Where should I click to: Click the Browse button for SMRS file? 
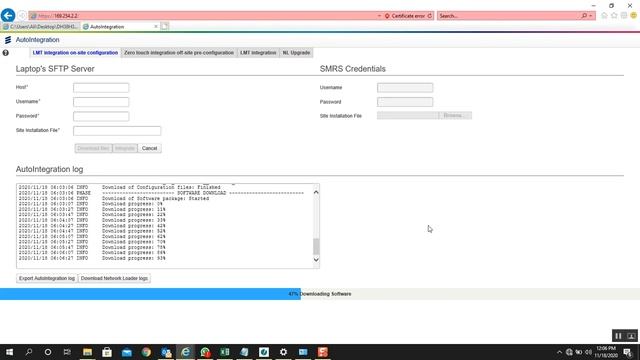click(x=455, y=116)
